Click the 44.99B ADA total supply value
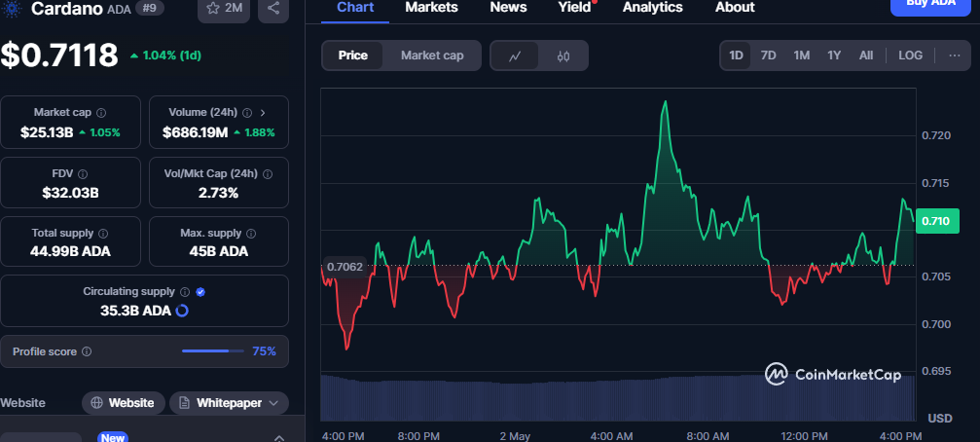This screenshot has width=980, height=442. [x=71, y=251]
